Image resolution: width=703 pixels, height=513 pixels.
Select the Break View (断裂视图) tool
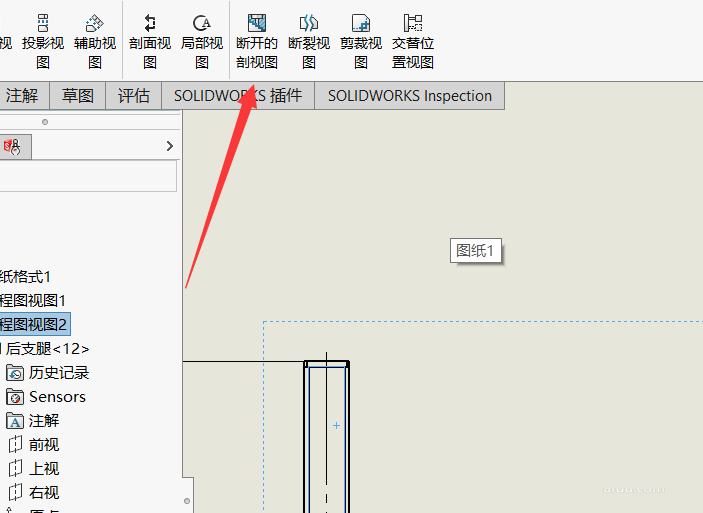tap(309, 41)
